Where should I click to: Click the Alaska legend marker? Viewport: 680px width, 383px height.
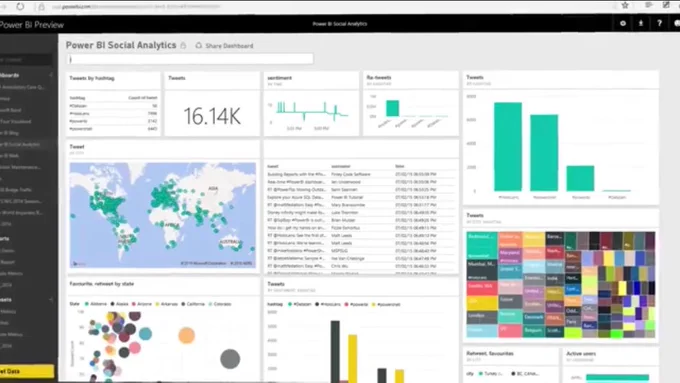(x=113, y=304)
